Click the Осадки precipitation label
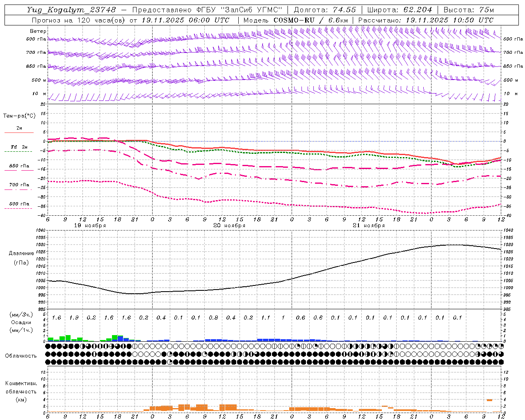The image size is (525, 420). [x=21, y=322]
